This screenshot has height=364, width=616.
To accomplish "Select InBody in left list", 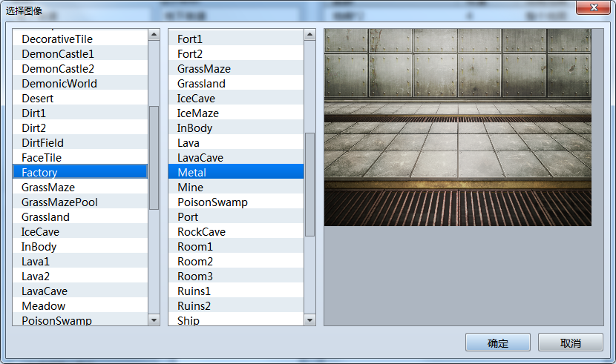I will click(x=80, y=247).
